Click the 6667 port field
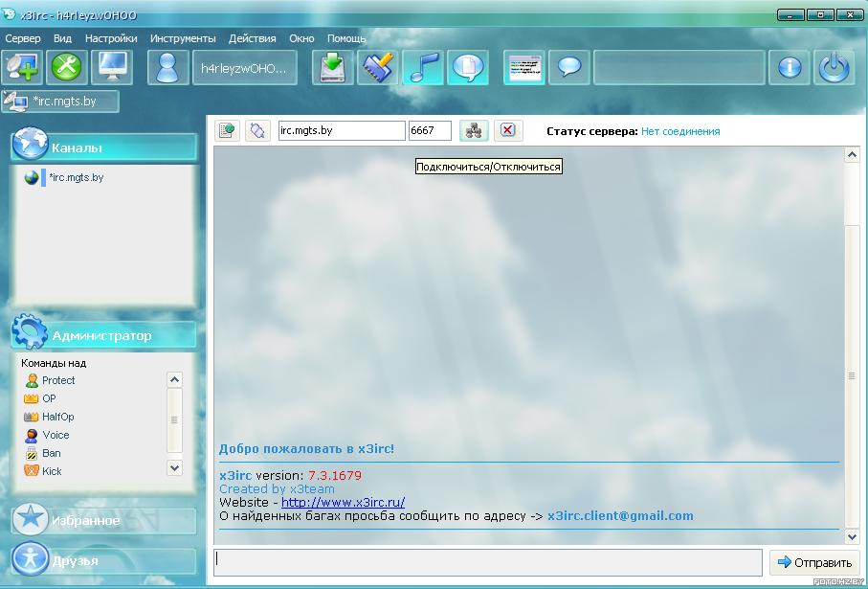This screenshot has height=589, width=868. tap(430, 131)
